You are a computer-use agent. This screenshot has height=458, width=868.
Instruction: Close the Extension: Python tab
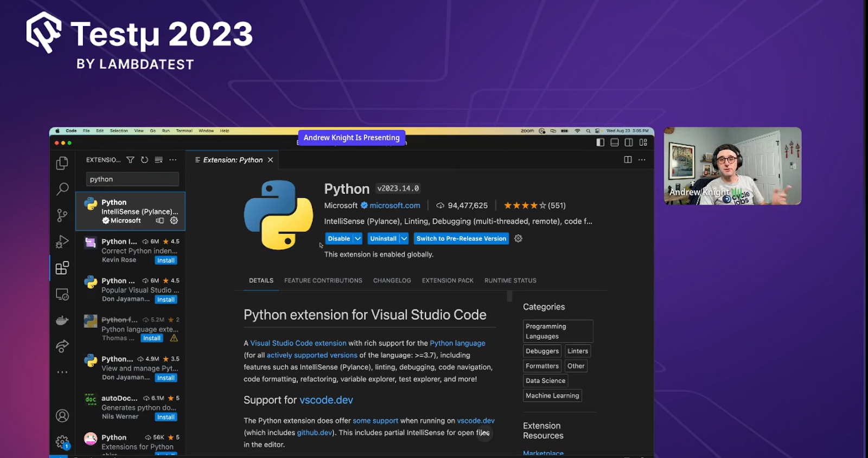pyautogui.click(x=270, y=160)
